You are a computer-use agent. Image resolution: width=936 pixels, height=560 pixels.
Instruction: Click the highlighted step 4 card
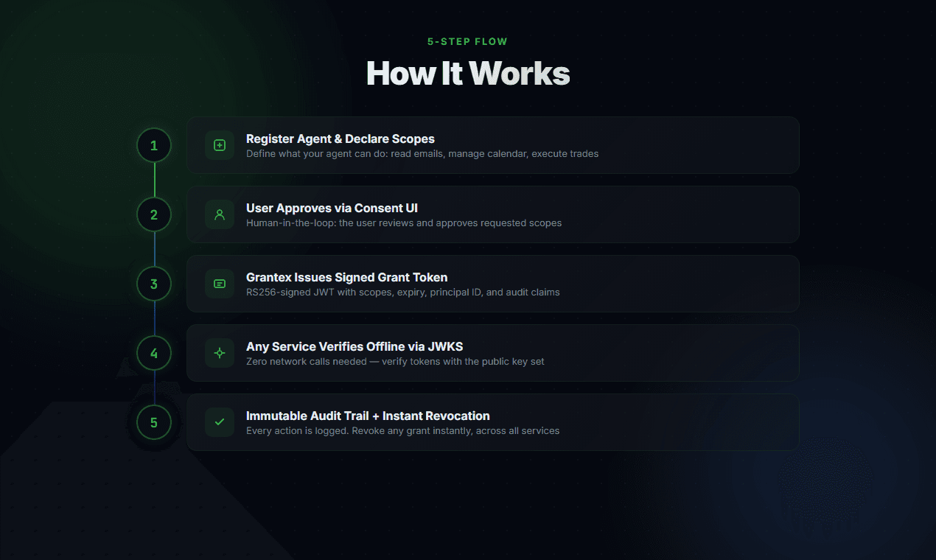[492, 353]
